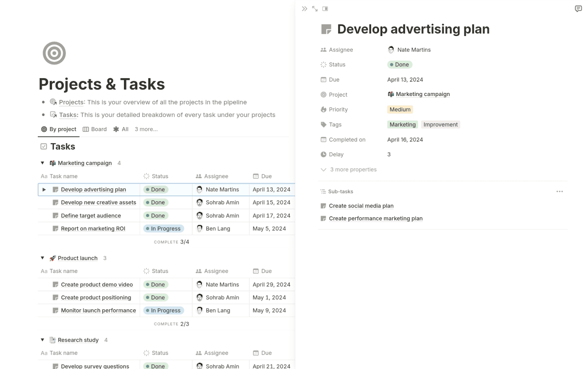The width and height of the screenshot is (588, 369).
Task: Open the Create social media plan sub-task
Action: coord(361,205)
